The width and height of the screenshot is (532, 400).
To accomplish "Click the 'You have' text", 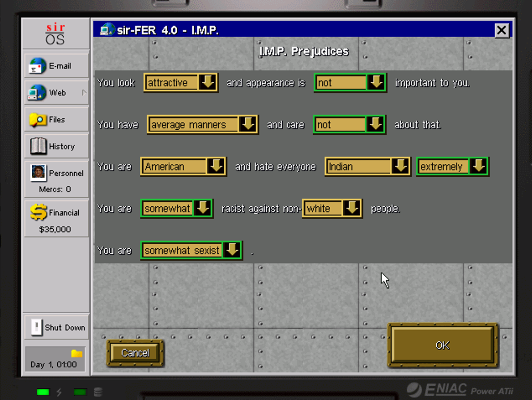I will tap(118, 125).
